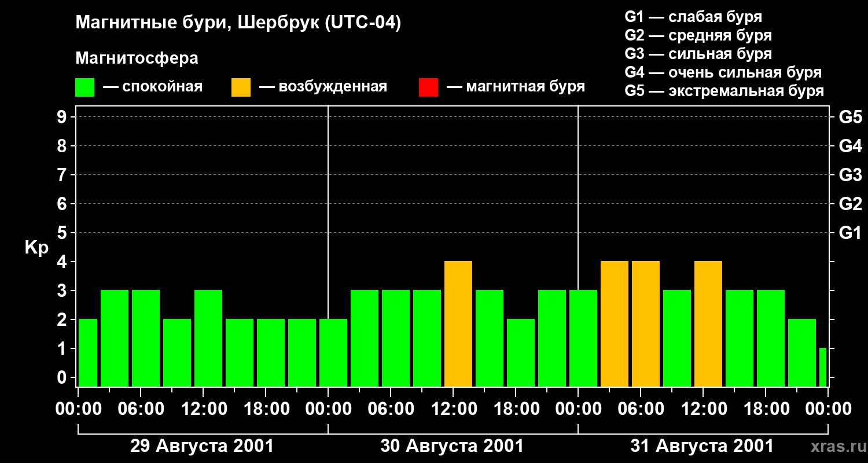The height and width of the screenshot is (463, 868).
Task: Click the green bar at 12:00 on 29 August
Action: pyautogui.click(x=208, y=339)
